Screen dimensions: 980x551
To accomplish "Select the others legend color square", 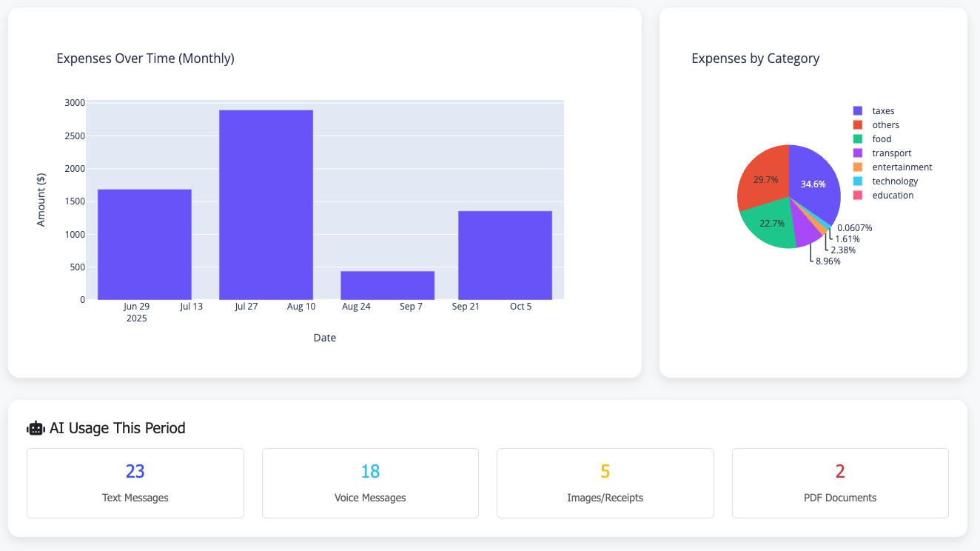I will click(x=861, y=124).
